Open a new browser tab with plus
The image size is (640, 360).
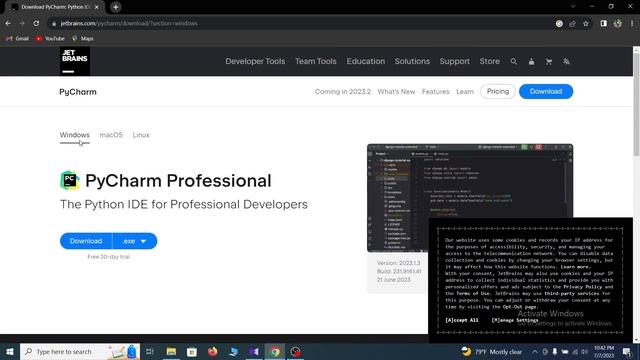pos(116,7)
